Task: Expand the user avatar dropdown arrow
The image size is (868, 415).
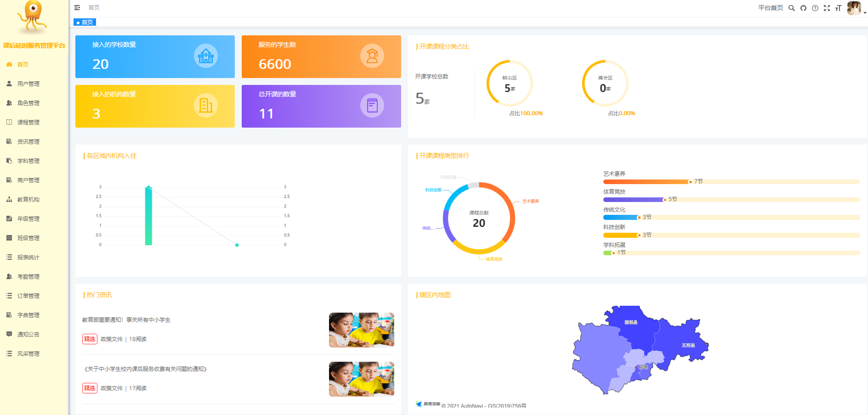Action: pyautogui.click(x=864, y=13)
